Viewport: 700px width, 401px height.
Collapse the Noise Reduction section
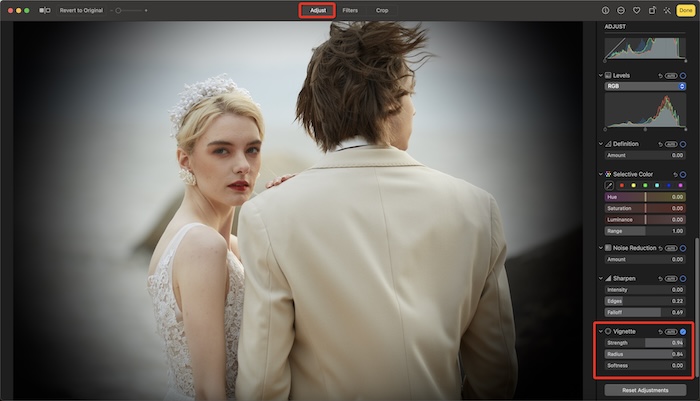point(601,248)
